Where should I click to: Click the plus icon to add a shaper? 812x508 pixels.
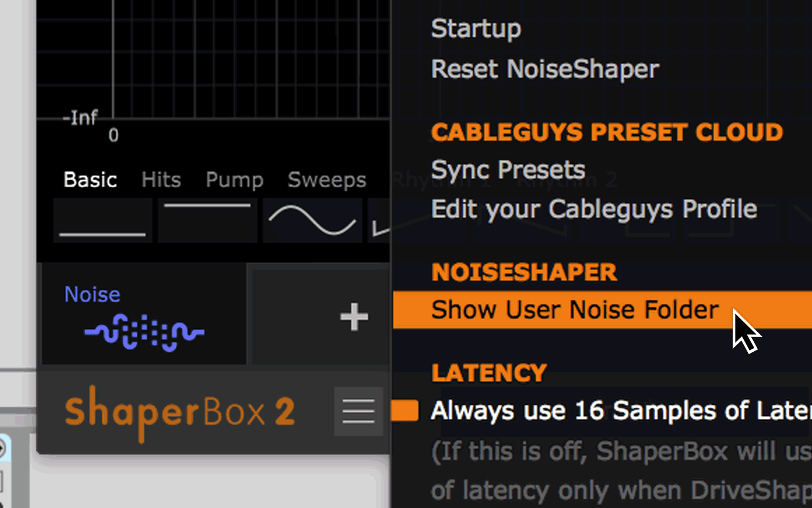click(x=354, y=317)
